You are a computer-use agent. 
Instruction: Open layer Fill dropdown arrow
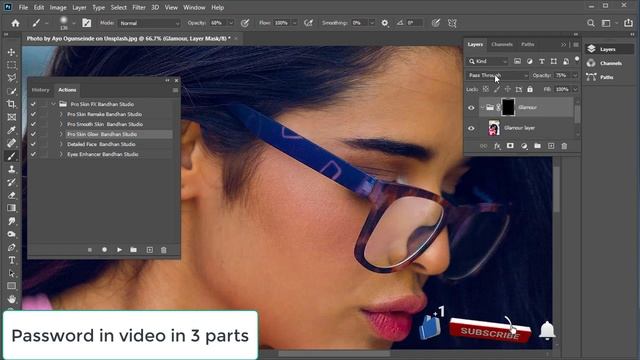point(575,89)
